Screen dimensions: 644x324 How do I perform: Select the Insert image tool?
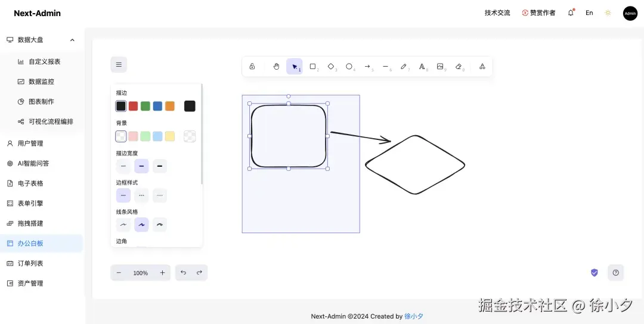click(x=440, y=67)
